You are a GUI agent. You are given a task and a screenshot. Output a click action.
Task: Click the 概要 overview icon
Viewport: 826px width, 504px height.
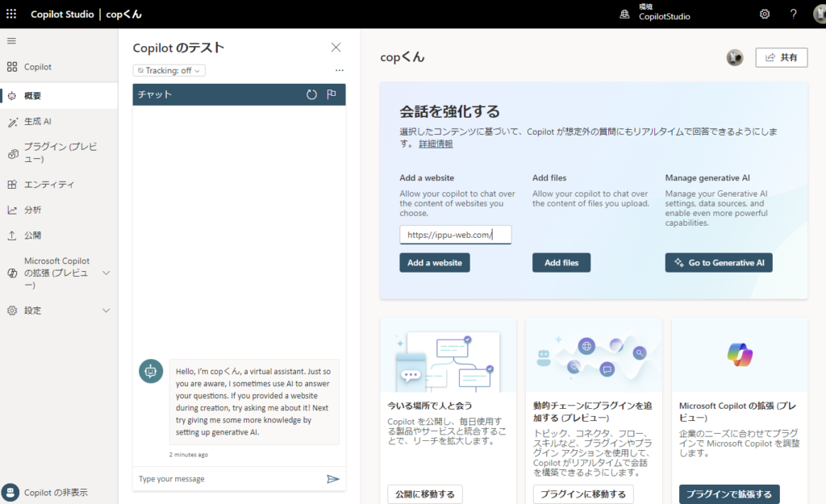point(12,96)
